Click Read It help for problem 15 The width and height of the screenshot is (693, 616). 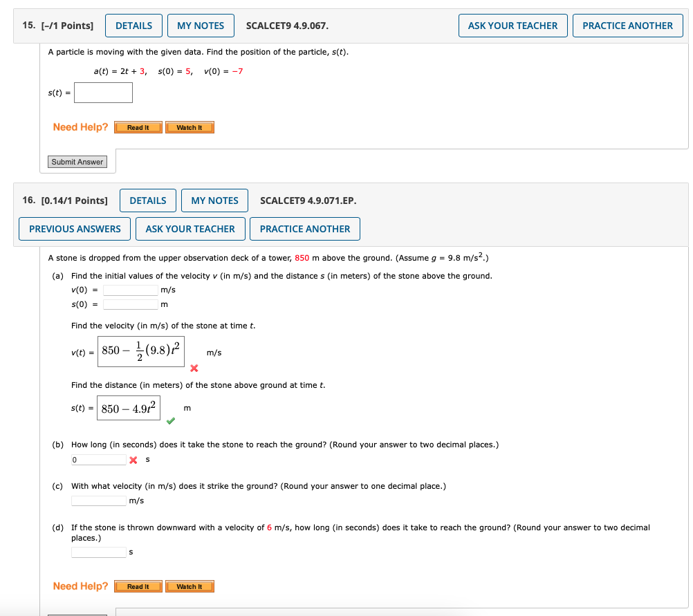(x=138, y=127)
